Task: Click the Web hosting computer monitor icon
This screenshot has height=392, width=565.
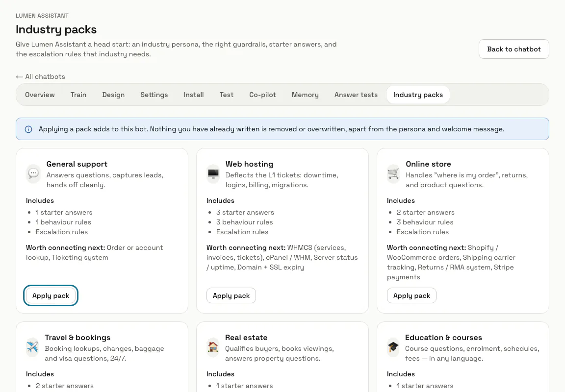Action: 213,174
